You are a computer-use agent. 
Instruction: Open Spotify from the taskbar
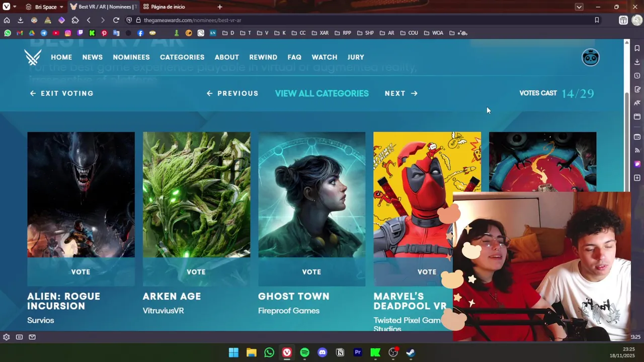304,352
